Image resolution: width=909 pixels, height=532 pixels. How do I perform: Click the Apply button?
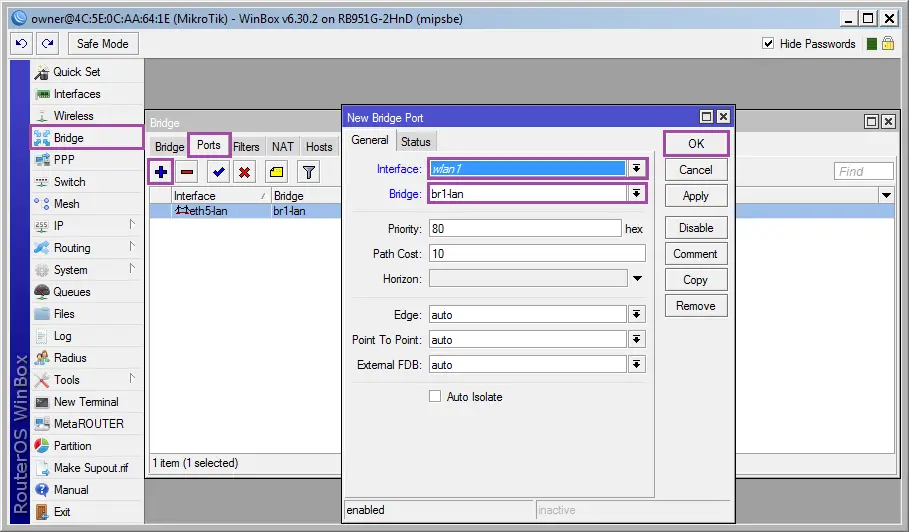tap(696, 196)
